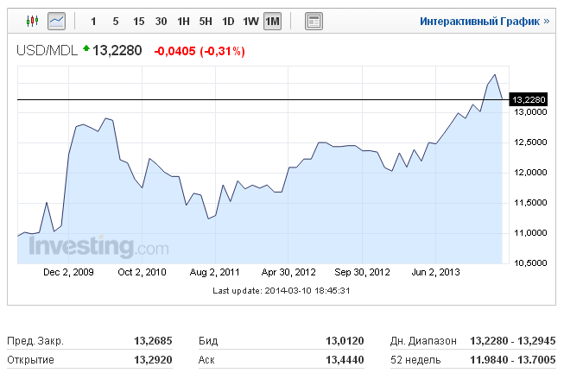Screen dimensions: 564x392
Task: Click the Oct 2, 2010 date label
Action: (142, 272)
